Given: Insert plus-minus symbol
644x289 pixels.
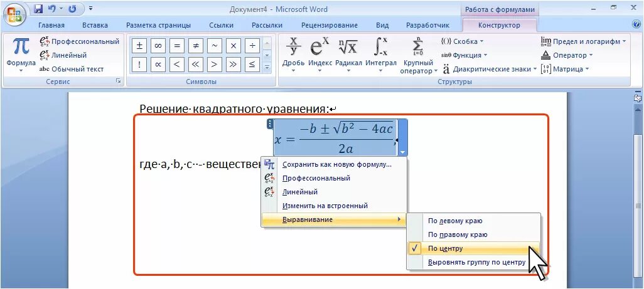Looking at the screenshot, I should point(139,46).
